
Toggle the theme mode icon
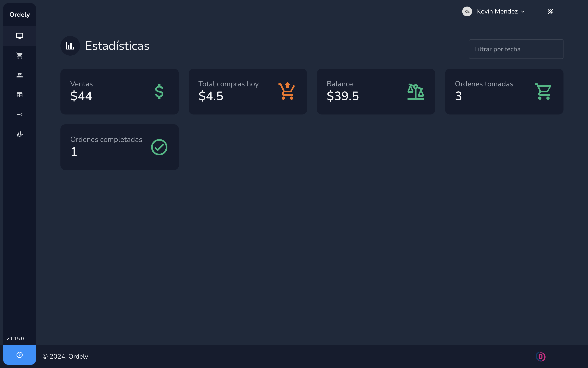[550, 11]
